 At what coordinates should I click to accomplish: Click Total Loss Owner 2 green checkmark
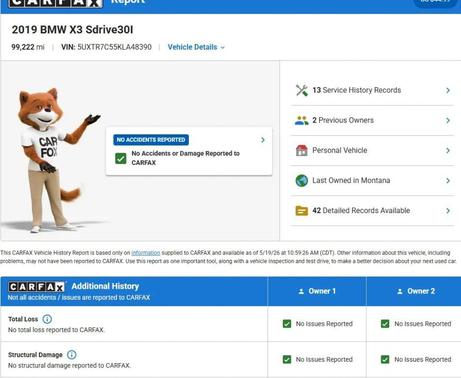click(x=385, y=324)
